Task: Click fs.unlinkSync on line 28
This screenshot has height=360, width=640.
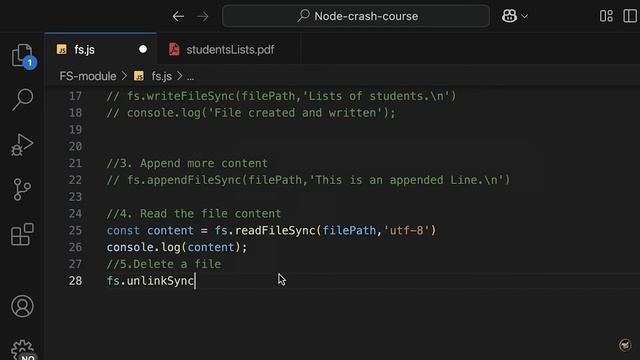Action: (150, 281)
